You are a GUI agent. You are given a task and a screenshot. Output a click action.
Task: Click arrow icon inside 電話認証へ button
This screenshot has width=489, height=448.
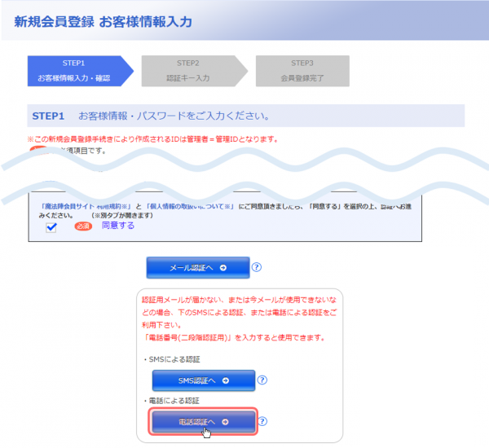(x=225, y=421)
